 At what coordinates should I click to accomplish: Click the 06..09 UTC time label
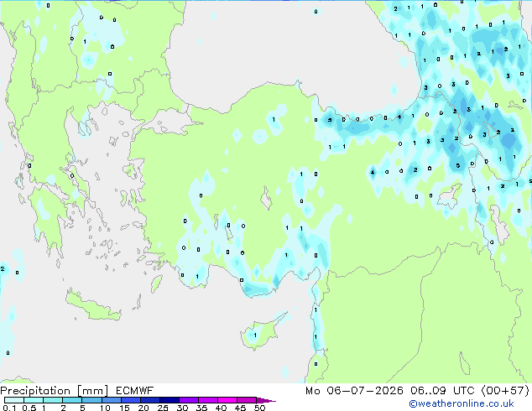441,391
